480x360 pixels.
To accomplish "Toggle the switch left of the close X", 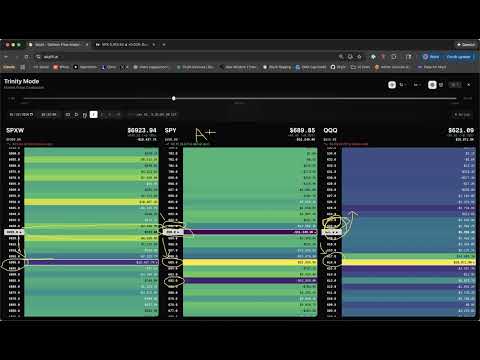I will point(455,85).
